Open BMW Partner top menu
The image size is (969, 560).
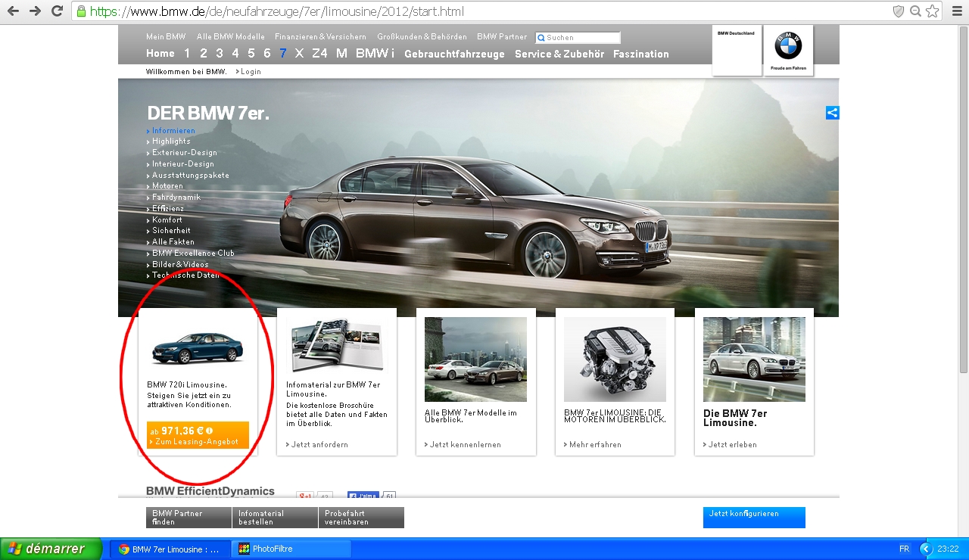click(502, 36)
